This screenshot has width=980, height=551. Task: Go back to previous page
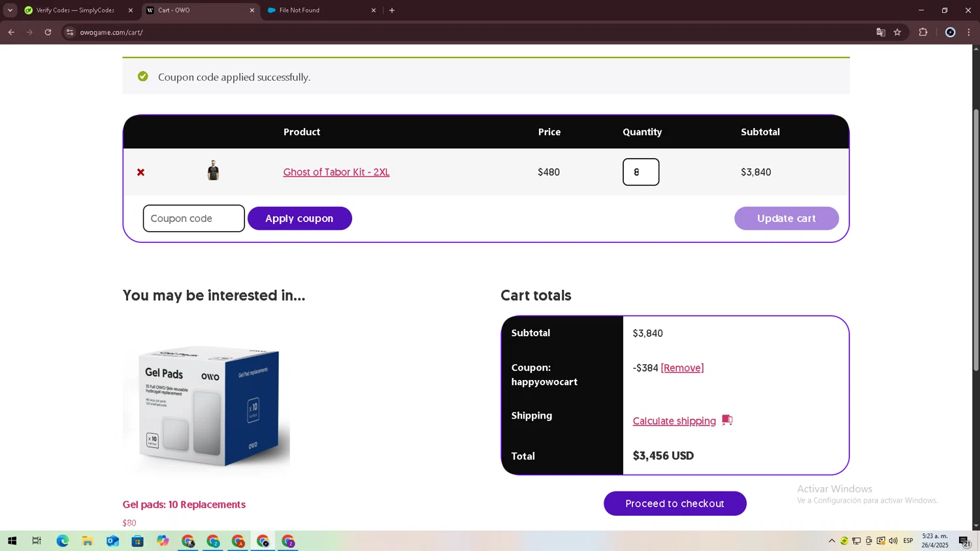point(11,32)
